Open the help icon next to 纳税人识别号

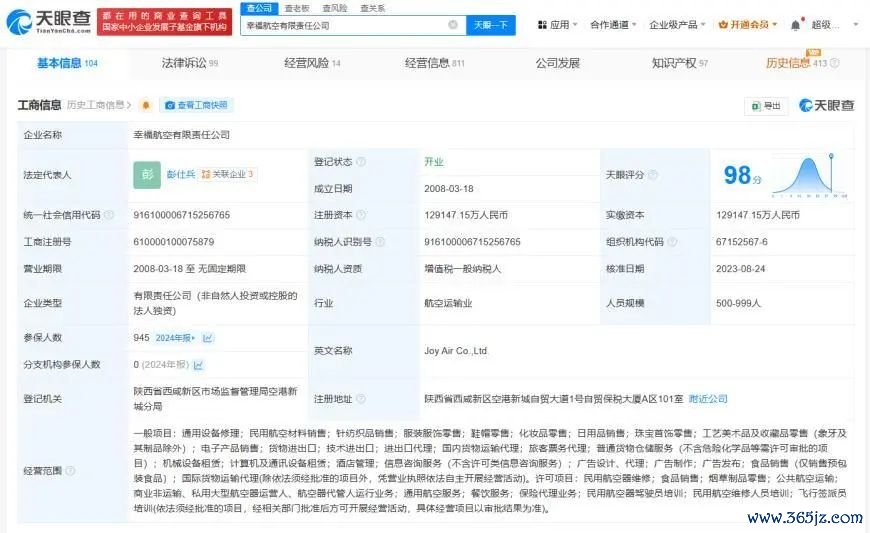pos(380,242)
